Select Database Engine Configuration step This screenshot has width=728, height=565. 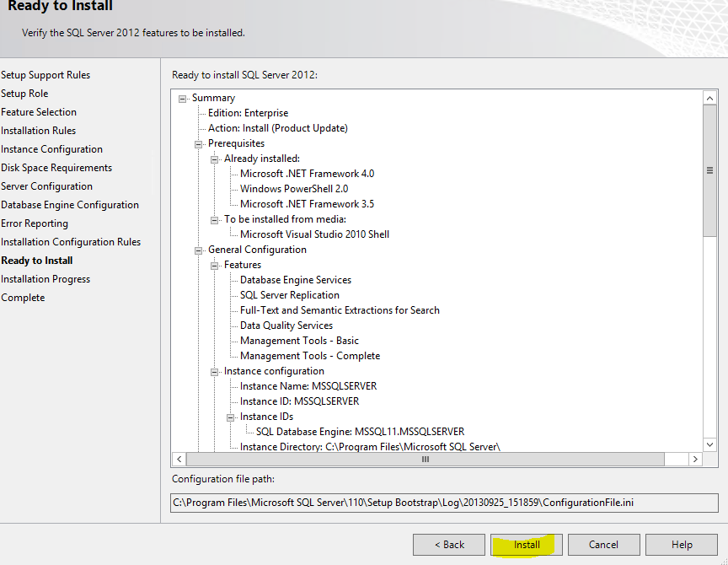tap(70, 205)
